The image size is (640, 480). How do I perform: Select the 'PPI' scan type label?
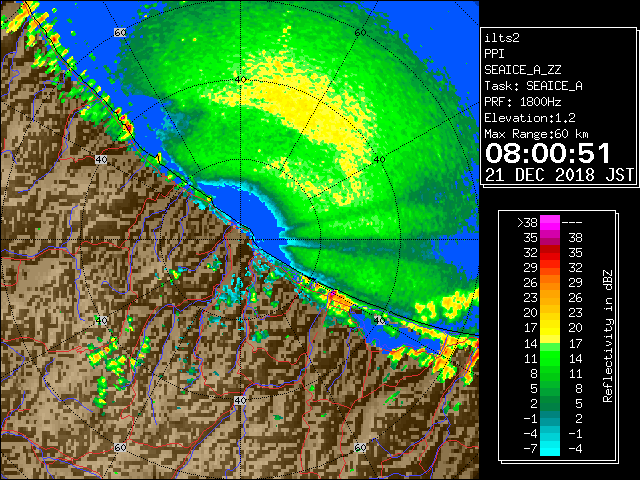494,54
